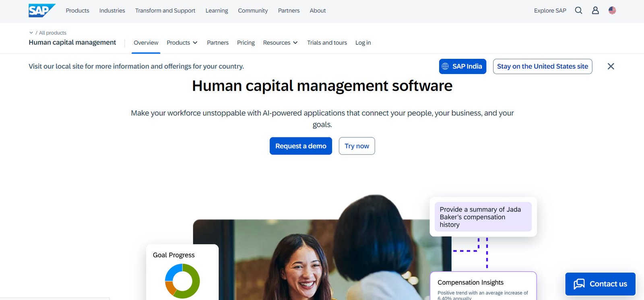Click the Try now button

pos(357,146)
